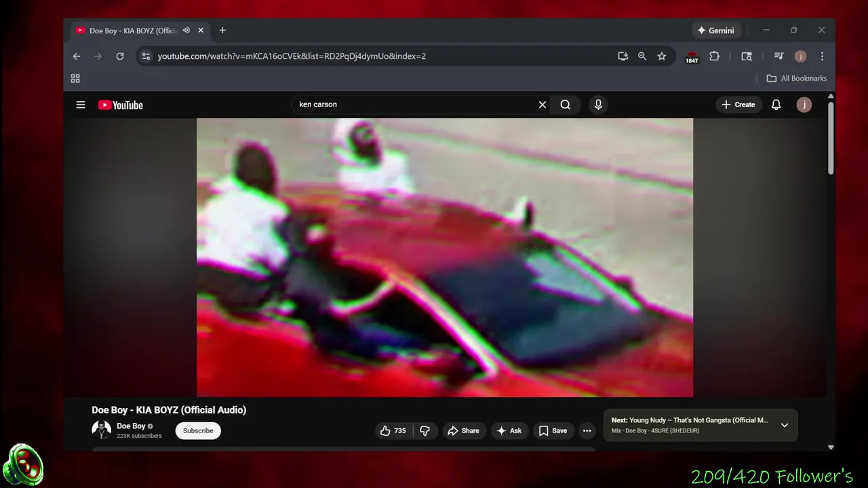Open the apps grid in bookmarks bar
The width and height of the screenshot is (868, 488).
point(75,79)
